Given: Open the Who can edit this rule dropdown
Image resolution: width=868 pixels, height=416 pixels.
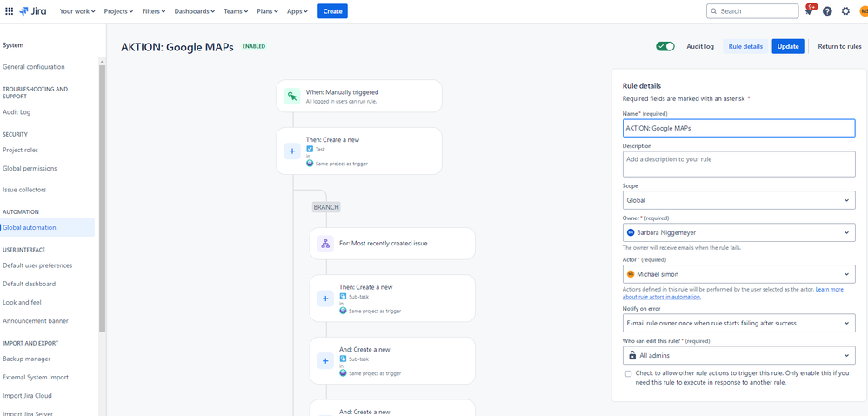Looking at the screenshot, I should [x=738, y=355].
